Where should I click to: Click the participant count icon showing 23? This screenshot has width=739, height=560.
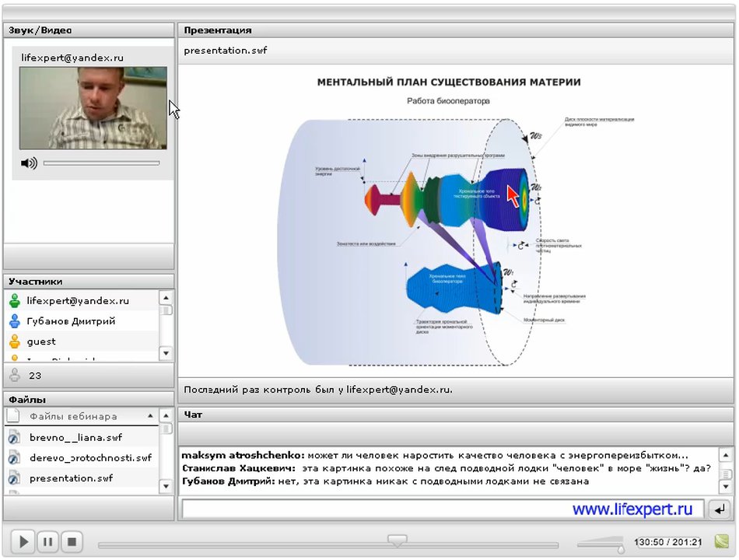tap(15, 375)
